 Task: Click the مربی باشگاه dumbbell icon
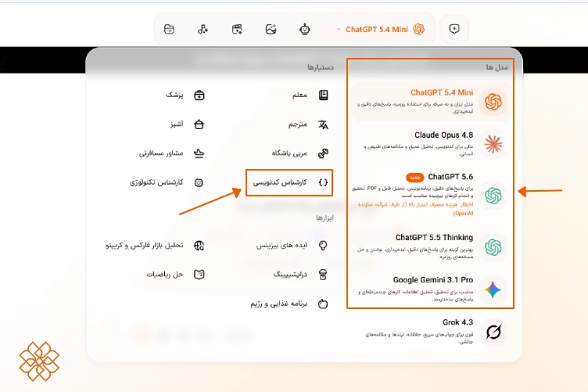pyautogui.click(x=323, y=153)
